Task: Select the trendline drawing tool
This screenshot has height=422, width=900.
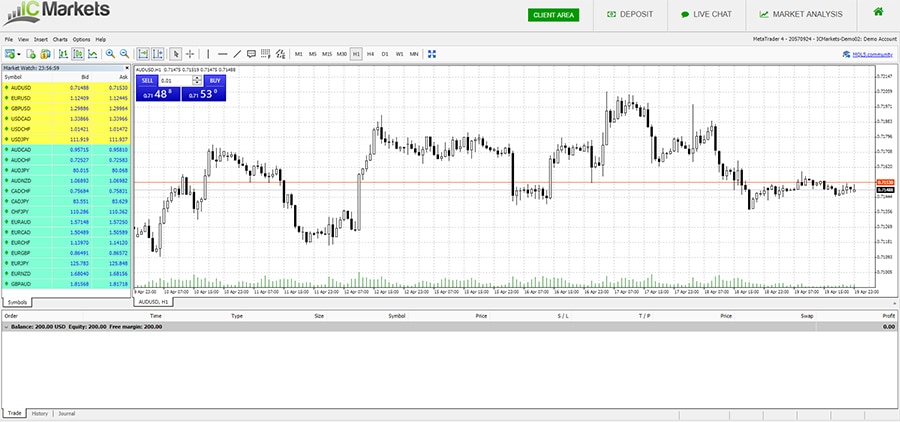Action: pyautogui.click(x=236, y=53)
